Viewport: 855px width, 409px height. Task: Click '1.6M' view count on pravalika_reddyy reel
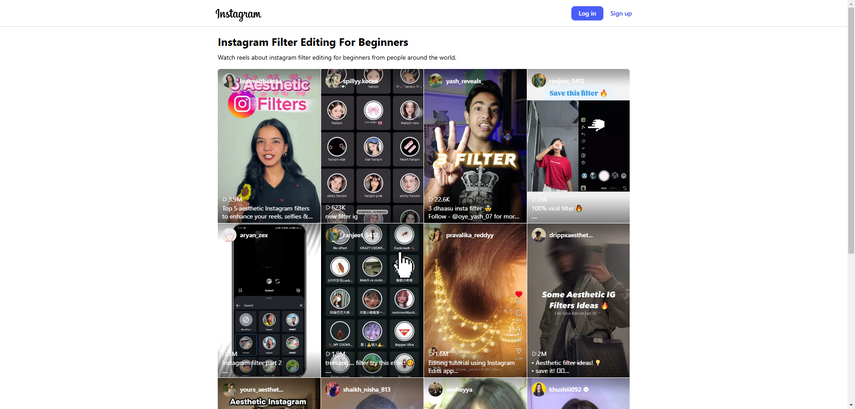pyautogui.click(x=441, y=354)
